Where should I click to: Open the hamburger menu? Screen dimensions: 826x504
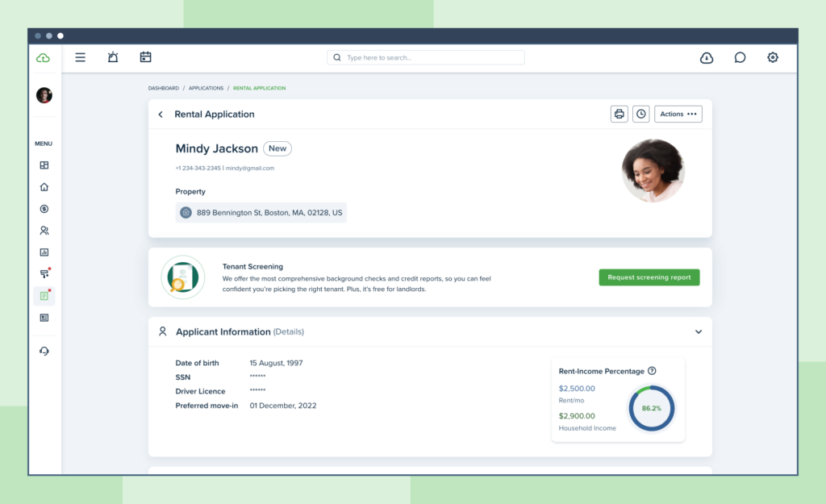80,57
